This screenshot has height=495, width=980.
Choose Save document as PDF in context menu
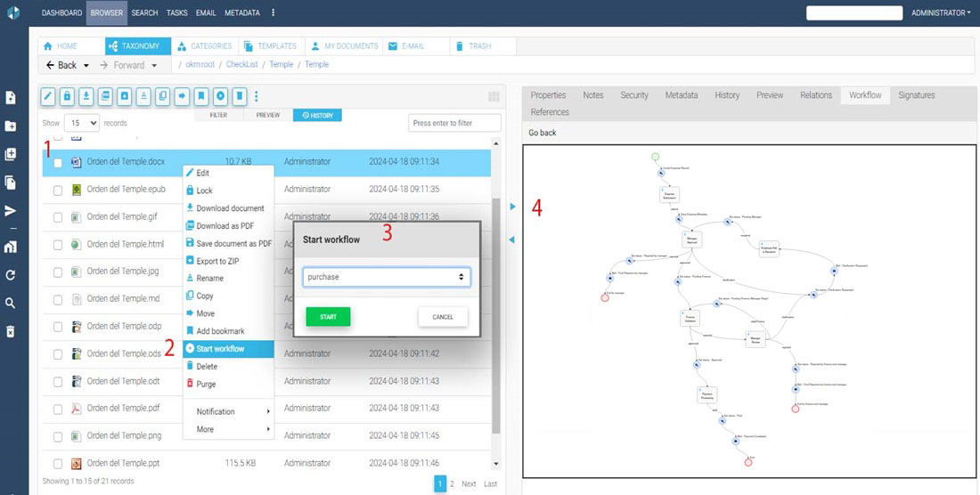[229, 243]
